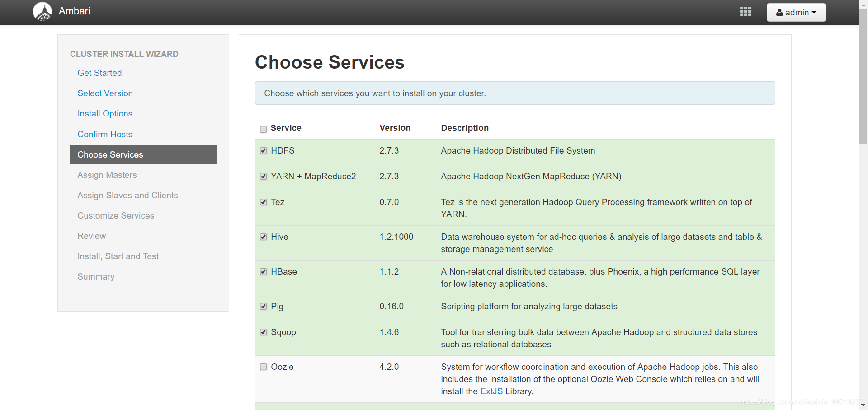
Task: Click 'Scripting platform for analyzing large datasets'
Action: point(529,306)
